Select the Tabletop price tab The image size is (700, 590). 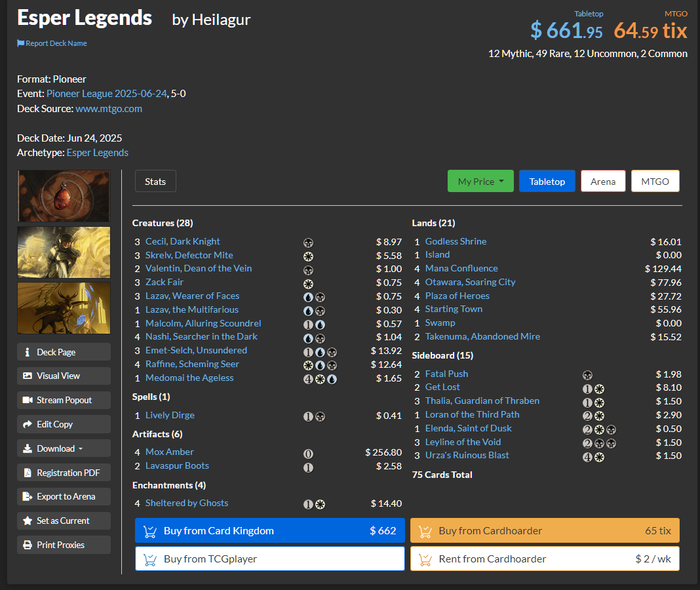(547, 182)
